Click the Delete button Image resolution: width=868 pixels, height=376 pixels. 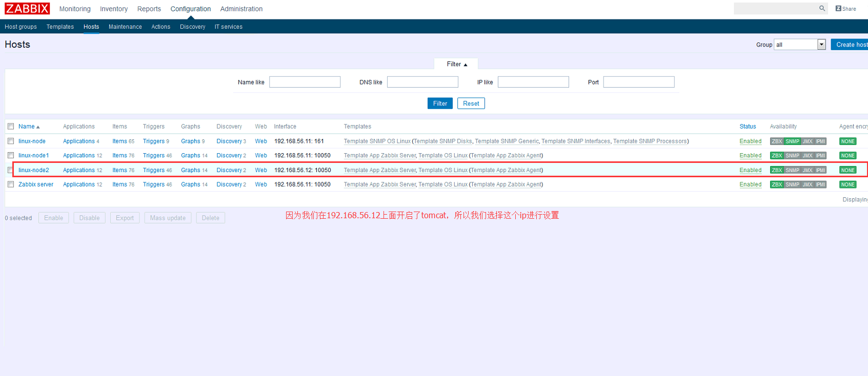point(210,218)
